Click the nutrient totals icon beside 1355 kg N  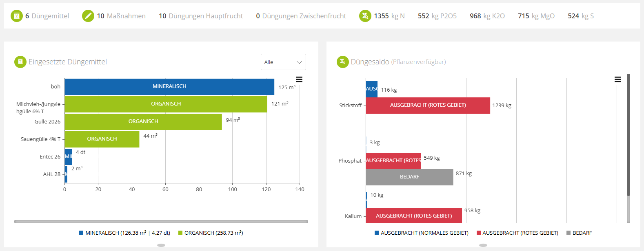(x=365, y=16)
